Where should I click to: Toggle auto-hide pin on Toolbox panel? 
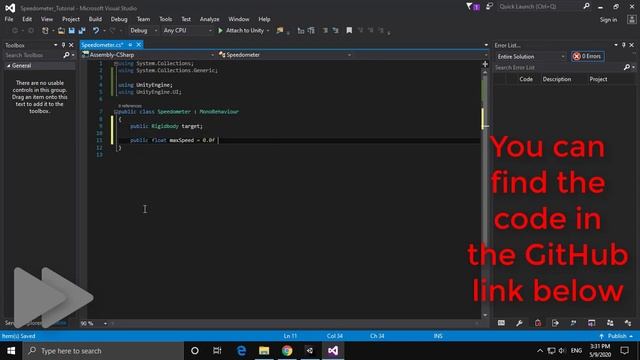[x=63, y=45]
